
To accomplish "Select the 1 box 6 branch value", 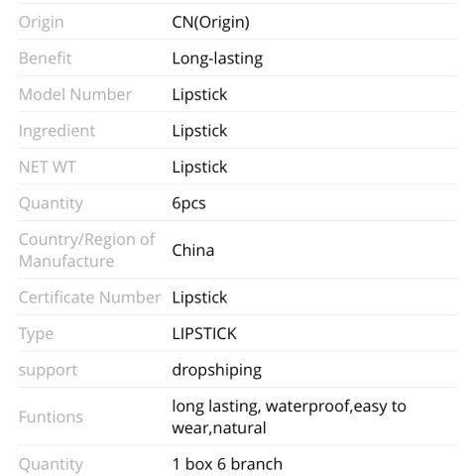I will coord(227,464).
